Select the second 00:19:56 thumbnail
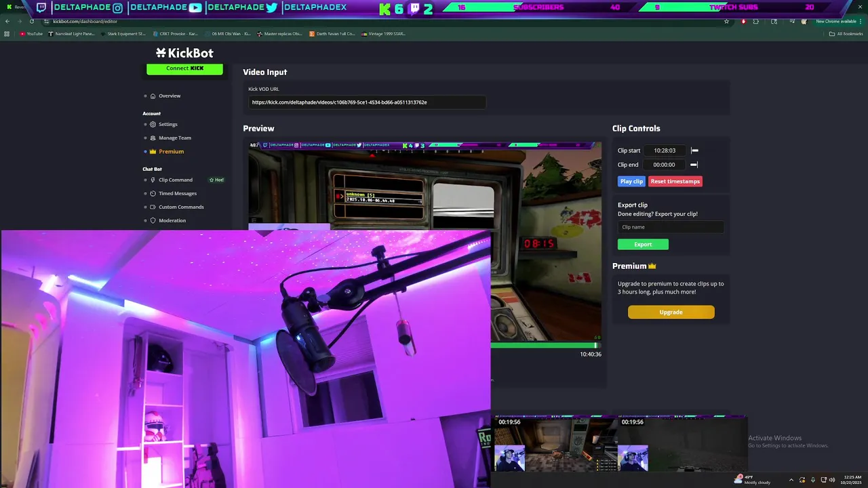The image size is (868, 488). coord(682,444)
